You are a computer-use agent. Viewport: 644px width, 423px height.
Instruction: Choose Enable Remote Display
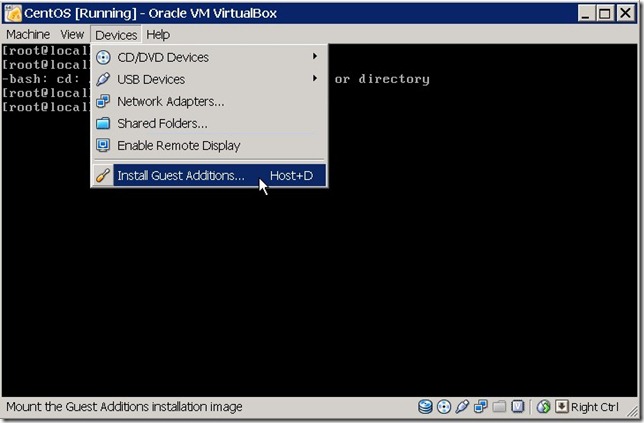tap(209, 145)
